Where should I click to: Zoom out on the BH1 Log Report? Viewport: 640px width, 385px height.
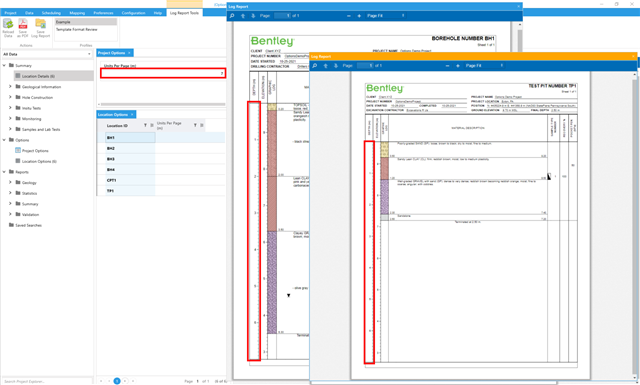pos(349,16)
